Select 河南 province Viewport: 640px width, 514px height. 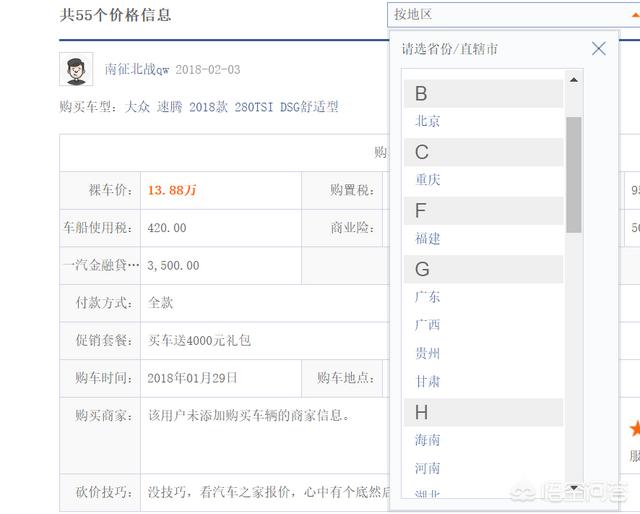tap(428, 468)
